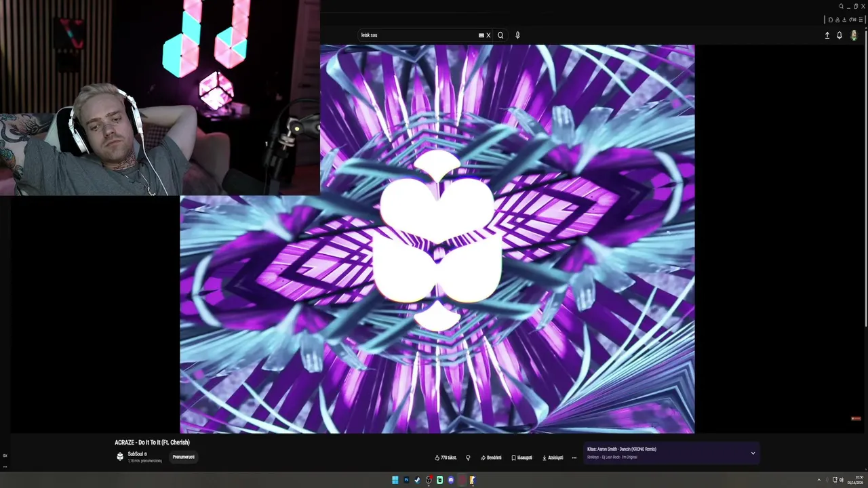This screenshot has height=488, width=868.
Task: Clear the search text with the X
Action: [x=488, y=35]
